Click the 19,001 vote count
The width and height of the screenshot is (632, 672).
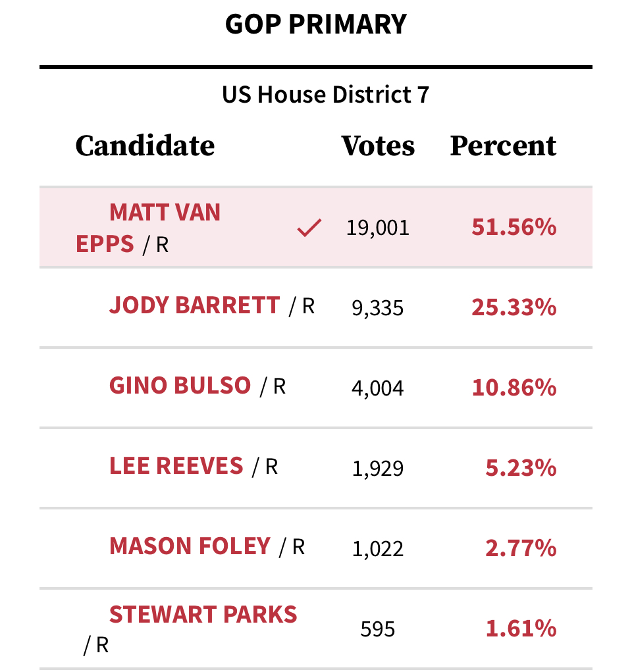[x=378, y=228]
